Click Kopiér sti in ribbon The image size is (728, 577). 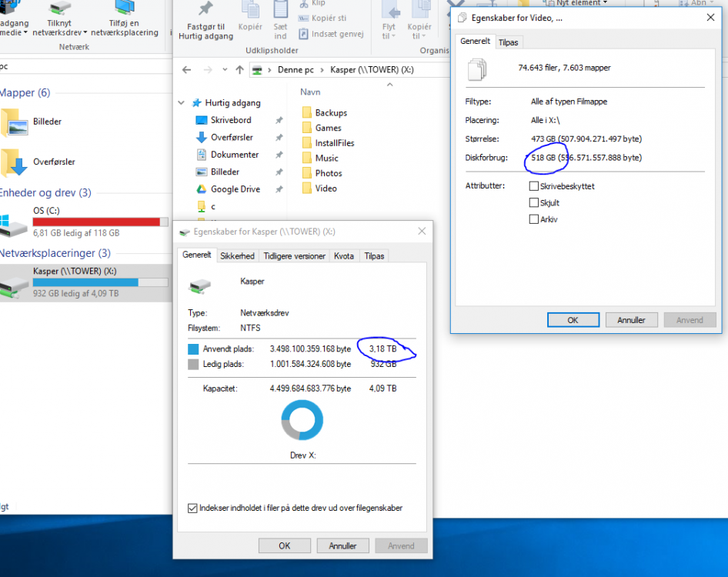pos(323,18)
